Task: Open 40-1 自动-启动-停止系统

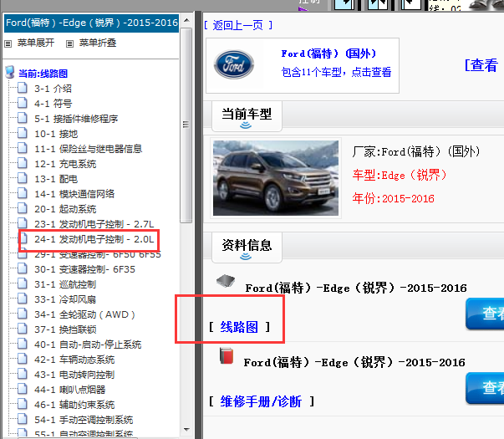Action: tap(88, 345)
